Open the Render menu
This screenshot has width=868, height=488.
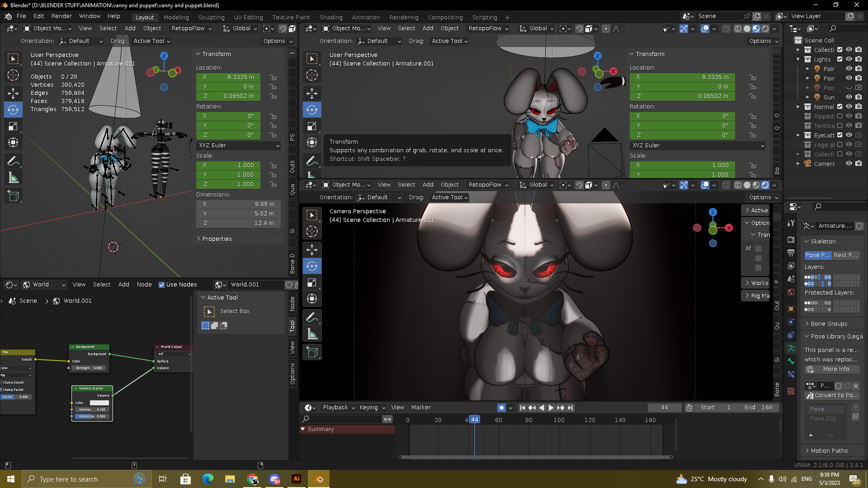[61, 16]
